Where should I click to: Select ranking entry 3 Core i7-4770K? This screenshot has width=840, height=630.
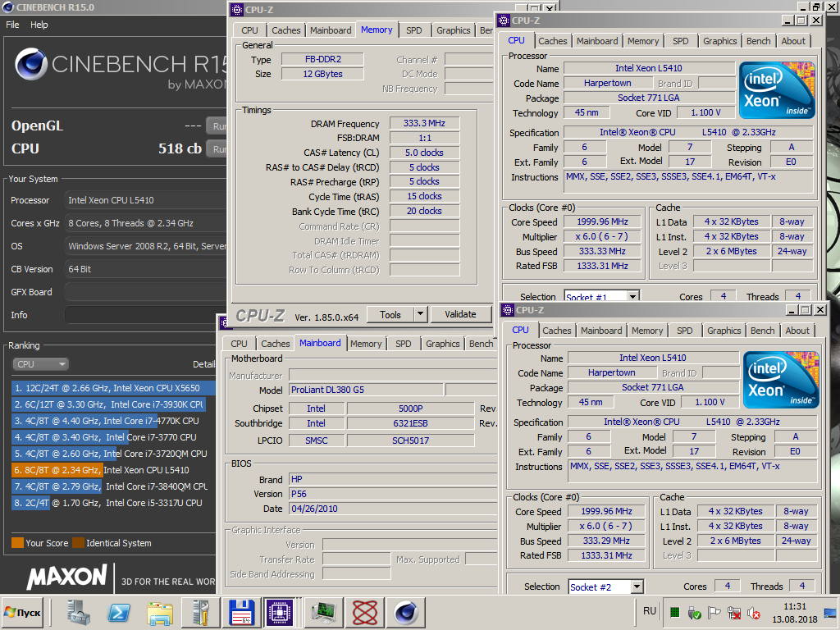(113, 421)
